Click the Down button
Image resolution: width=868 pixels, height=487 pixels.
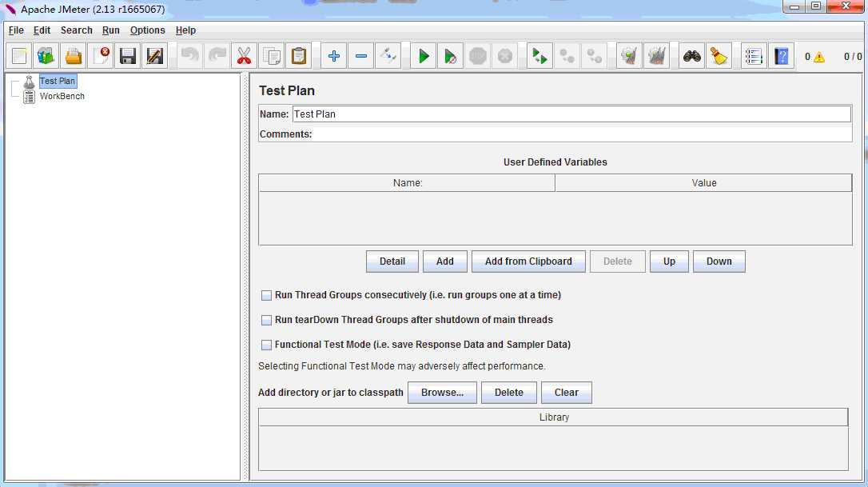pos(719,261)
